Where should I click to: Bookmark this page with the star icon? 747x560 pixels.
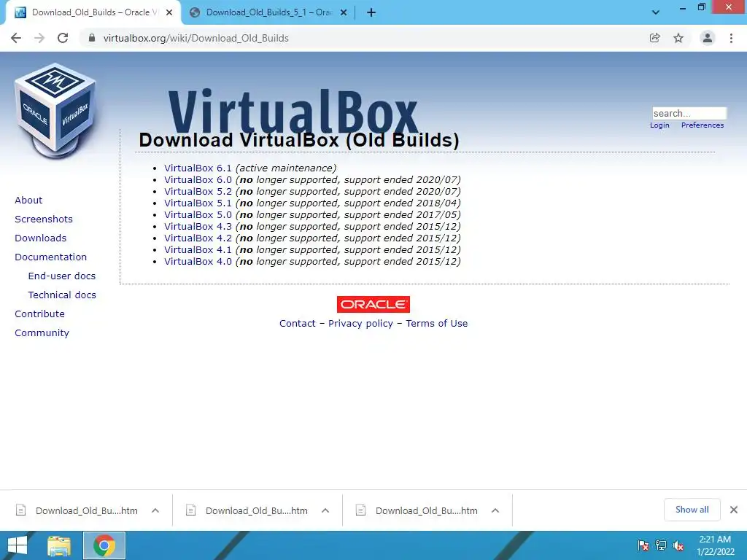678,38
